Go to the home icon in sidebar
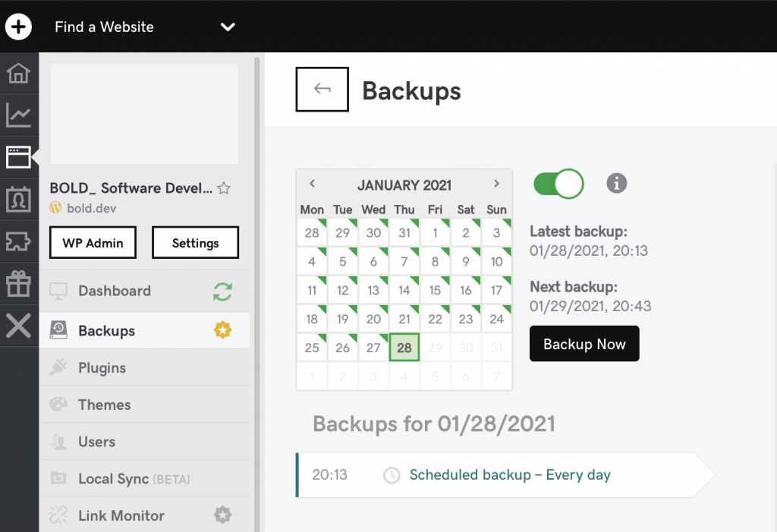This screenshot has width=777, height=532. click(18, 73)
